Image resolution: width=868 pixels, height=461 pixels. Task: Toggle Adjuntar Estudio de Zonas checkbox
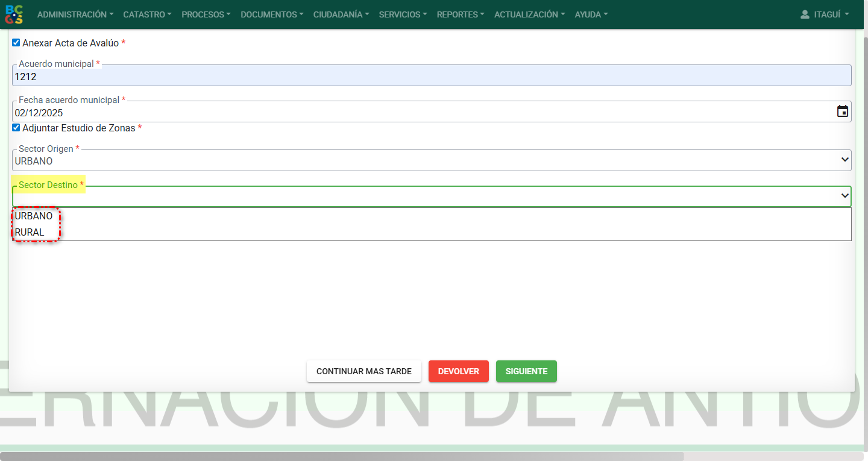pyautogui.click(x=16, y=128)
